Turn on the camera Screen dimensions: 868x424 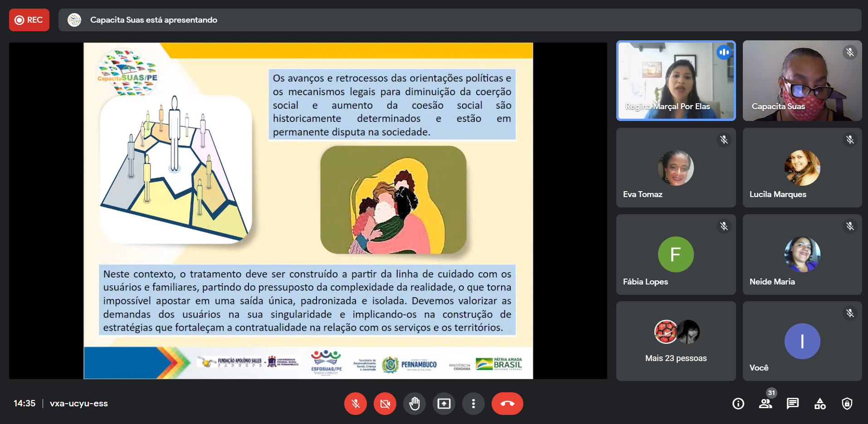click(385, 404)
